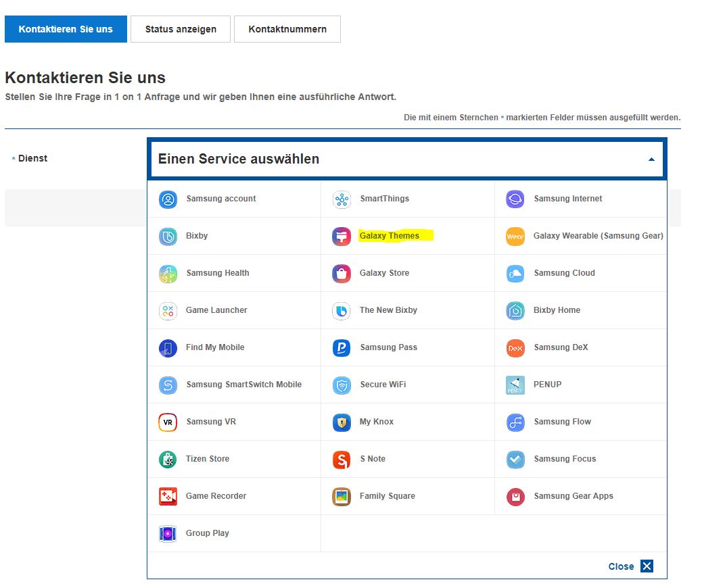Pick the Samsung Pass icon

pyautogui.click(x=342, y=348)
